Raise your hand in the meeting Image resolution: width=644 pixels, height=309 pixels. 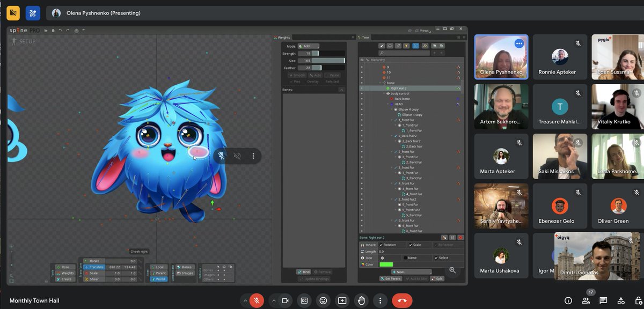pos(362,300)
